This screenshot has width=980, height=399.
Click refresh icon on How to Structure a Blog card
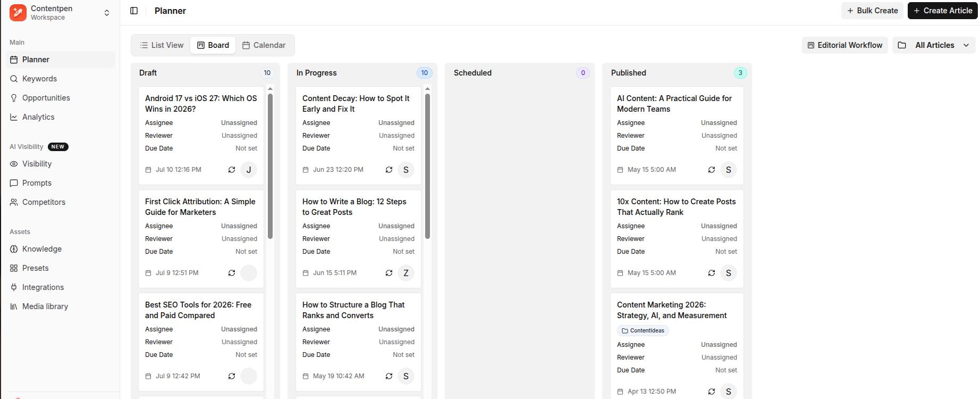coord(389,376)
